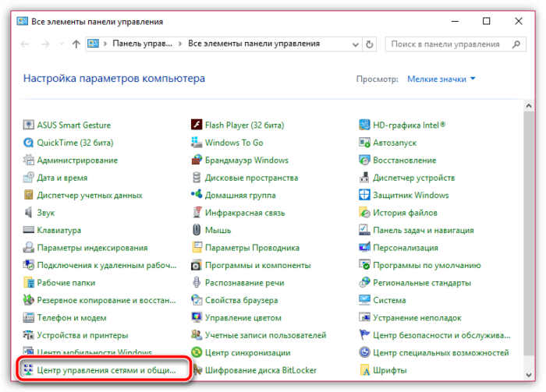This screenshot has width=546, height=392.
Task: Open the Персонализация icon
Action: click(x=364, y=248)
